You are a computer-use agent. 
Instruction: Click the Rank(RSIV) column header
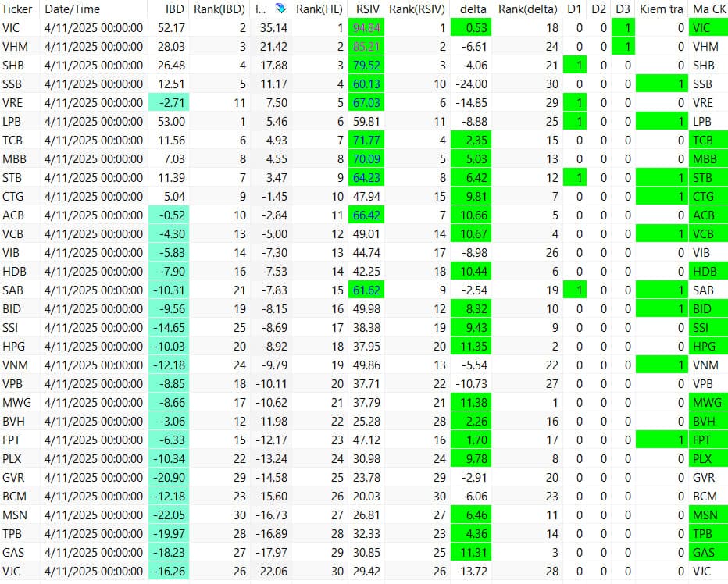pos(416,9)
